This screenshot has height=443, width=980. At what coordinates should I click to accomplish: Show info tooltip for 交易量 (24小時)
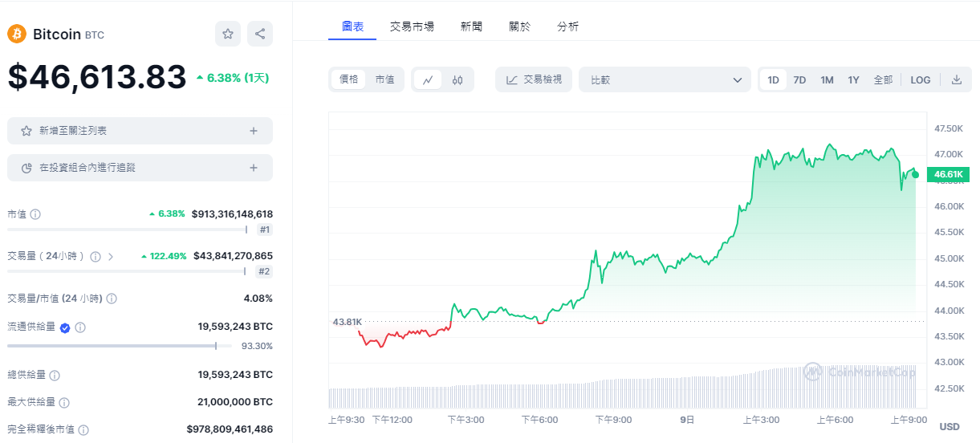click(96, 257)
